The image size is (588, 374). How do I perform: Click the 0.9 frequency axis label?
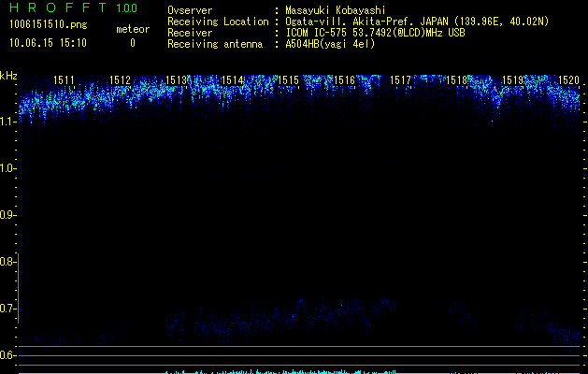tap(7, 215)
